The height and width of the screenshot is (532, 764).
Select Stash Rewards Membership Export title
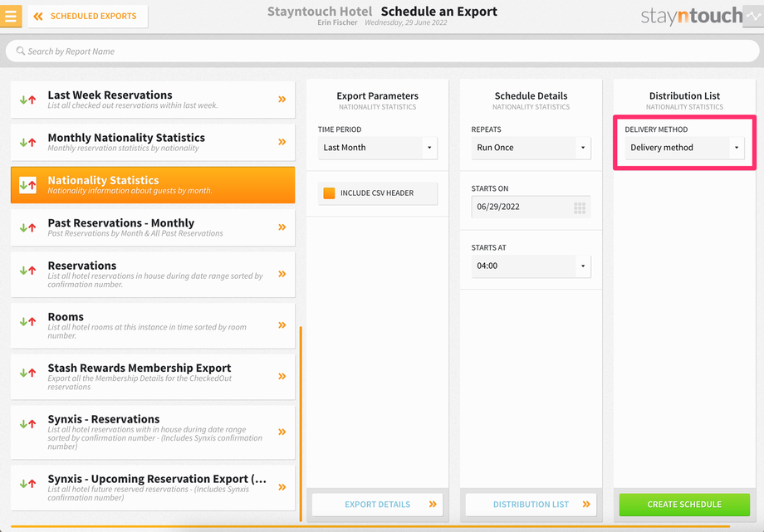click(x=140, y=368)
